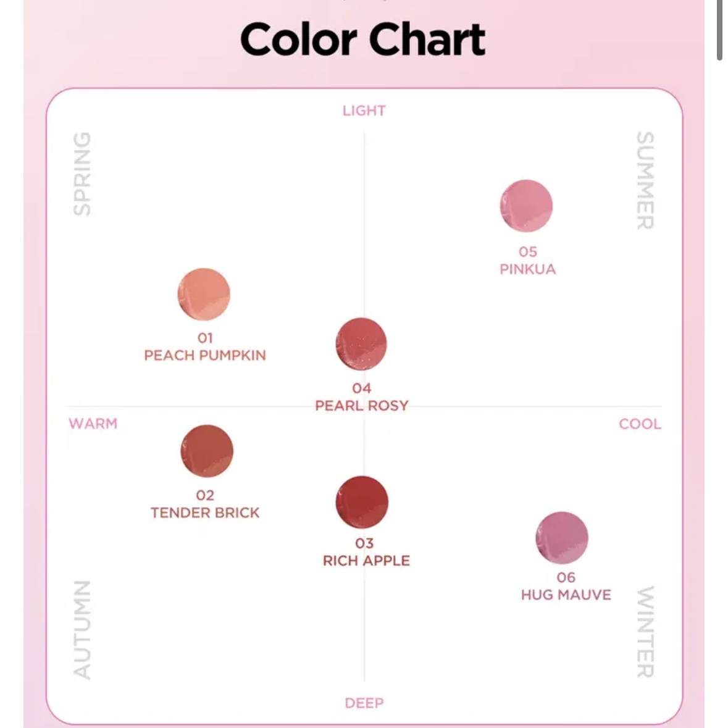Select the Tender Brick color swatch
This screenshot has width=728, height=728.
pos(207,451)
